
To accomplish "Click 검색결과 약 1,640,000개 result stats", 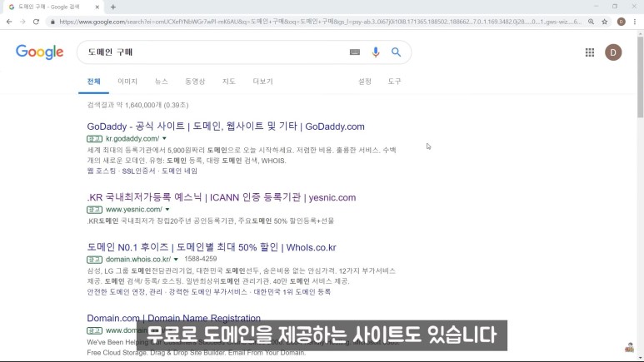I will pos(137,105).
